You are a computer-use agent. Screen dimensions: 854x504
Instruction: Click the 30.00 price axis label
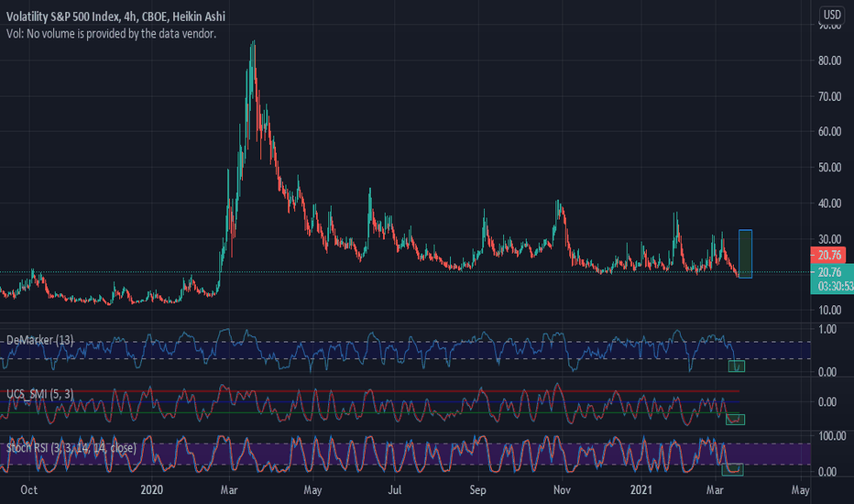click(829, 239)
